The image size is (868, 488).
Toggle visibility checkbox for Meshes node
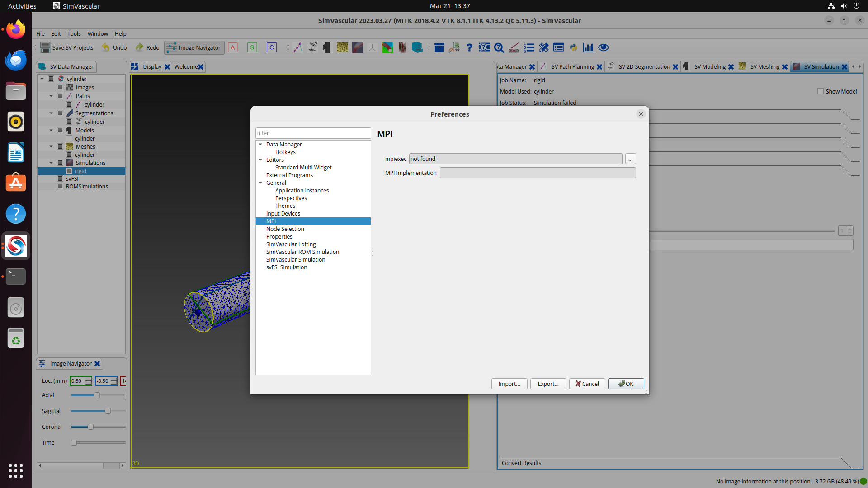(60, 146)
